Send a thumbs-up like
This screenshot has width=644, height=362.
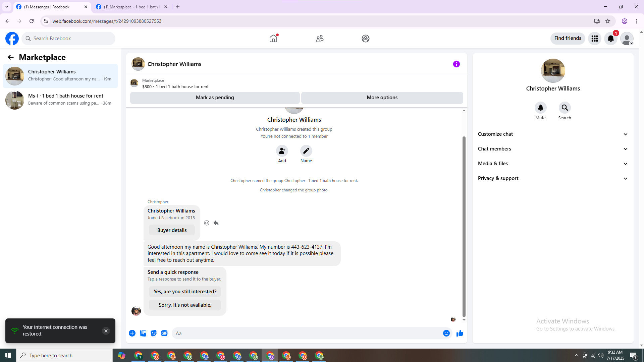460,333
